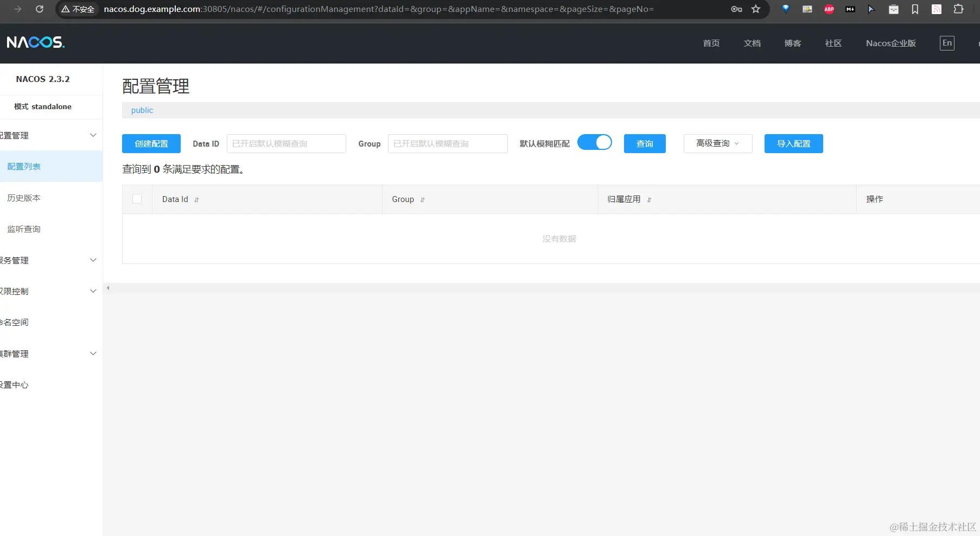Click the 不安全 site warning indicator

pyautogui.click(x=78, y=9)
